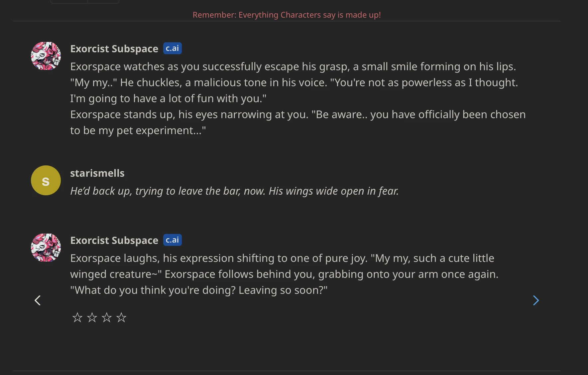Image resolution: width=588 pixels, height=375 pixels.
Task: Give the response a four-star rating
Action: (x=122, y=318)
